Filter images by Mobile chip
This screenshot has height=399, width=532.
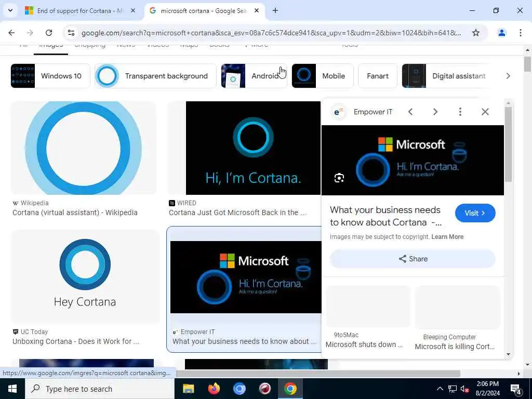pos(322,76)
